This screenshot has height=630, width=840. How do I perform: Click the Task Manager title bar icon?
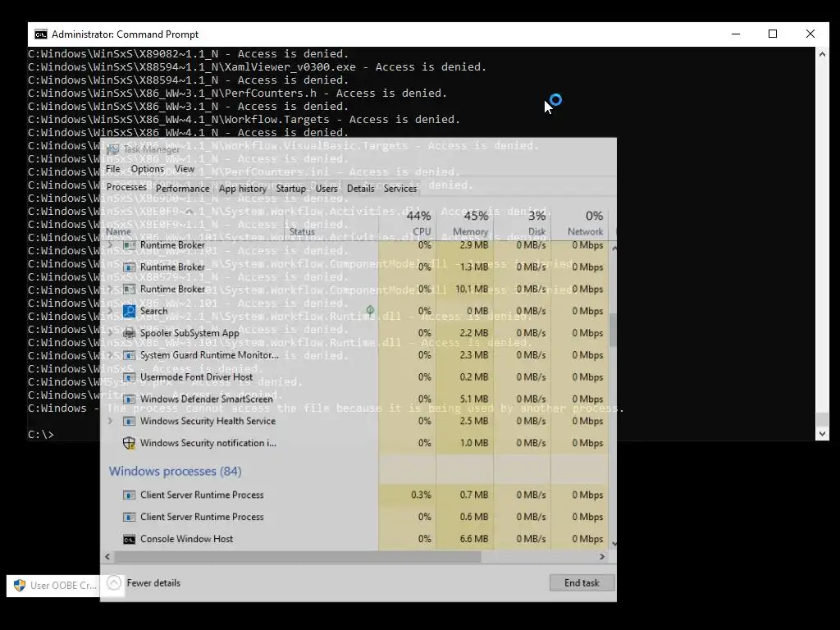pyautogui.click(x=112, y=149)
